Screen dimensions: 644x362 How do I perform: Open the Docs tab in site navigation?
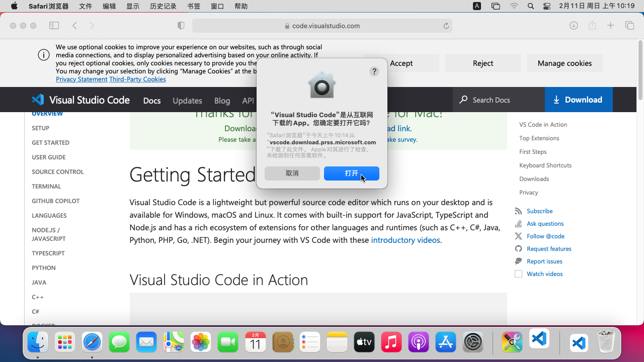152,101
